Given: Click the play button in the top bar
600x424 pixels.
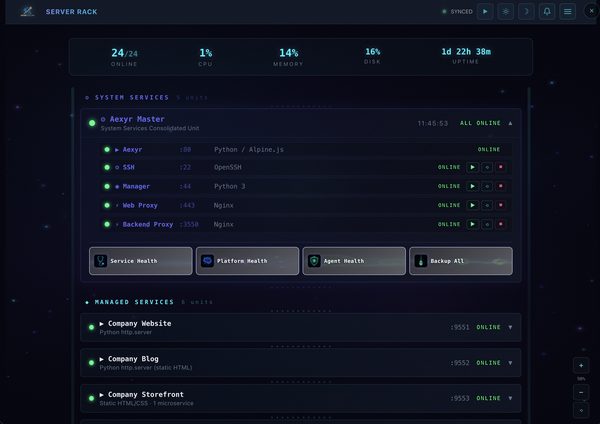Looking at the screenshot, I should [485, 11].
